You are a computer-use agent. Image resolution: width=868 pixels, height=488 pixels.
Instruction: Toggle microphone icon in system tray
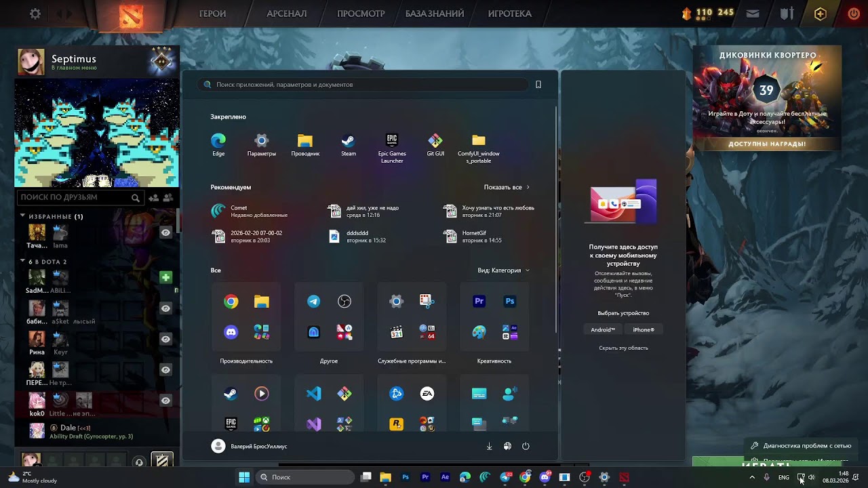pyautogui.click(x=767, y=477)
